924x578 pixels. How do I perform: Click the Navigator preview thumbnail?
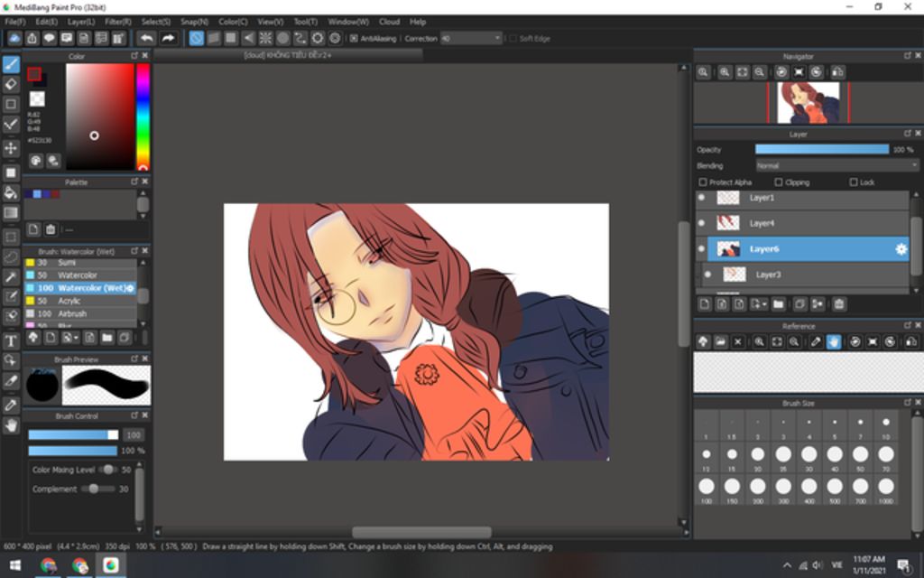[808, 103]
